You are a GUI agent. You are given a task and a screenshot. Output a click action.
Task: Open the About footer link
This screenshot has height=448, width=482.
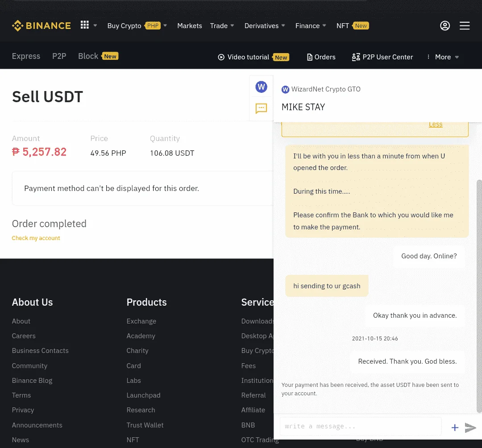(x=21, y=321)
